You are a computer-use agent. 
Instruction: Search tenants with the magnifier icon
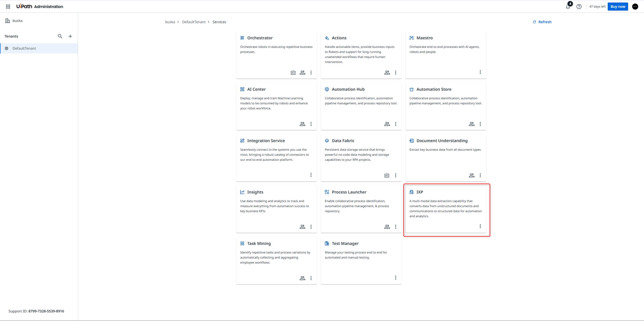point(60,36)
